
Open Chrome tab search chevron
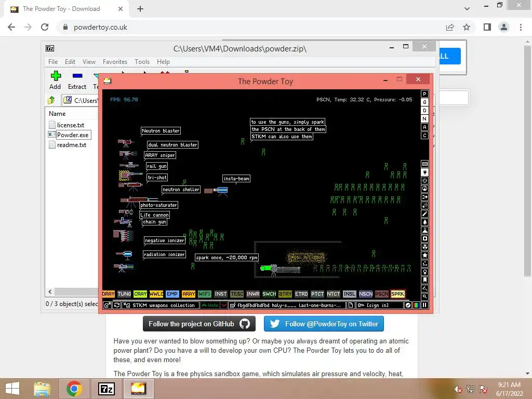click(467, 9)
